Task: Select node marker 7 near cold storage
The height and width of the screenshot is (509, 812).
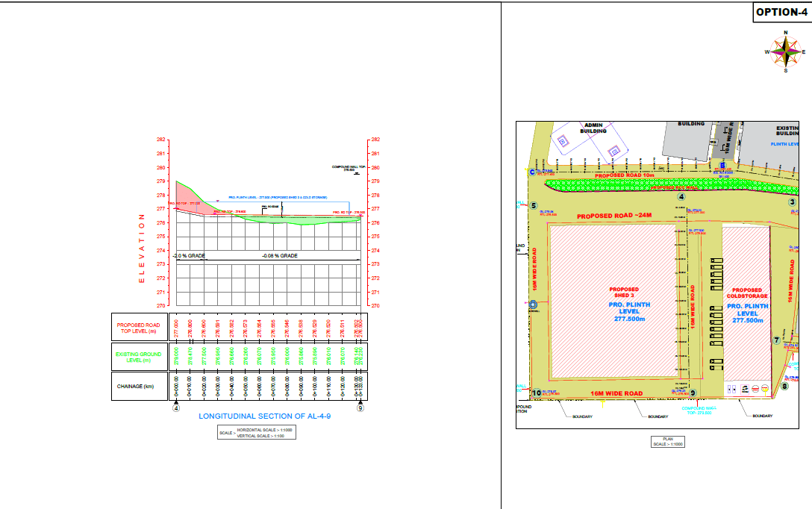Action: tap(776, 340)
